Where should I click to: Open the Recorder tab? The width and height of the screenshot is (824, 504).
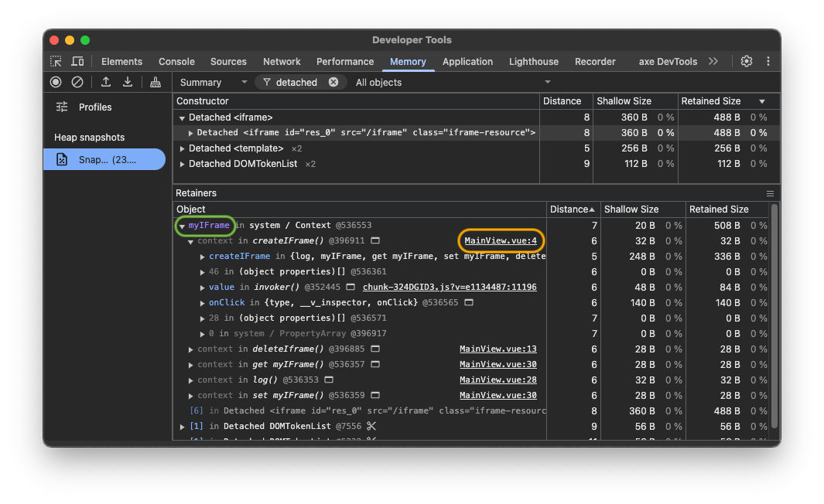pyautogui.click(x=595, y=61)
